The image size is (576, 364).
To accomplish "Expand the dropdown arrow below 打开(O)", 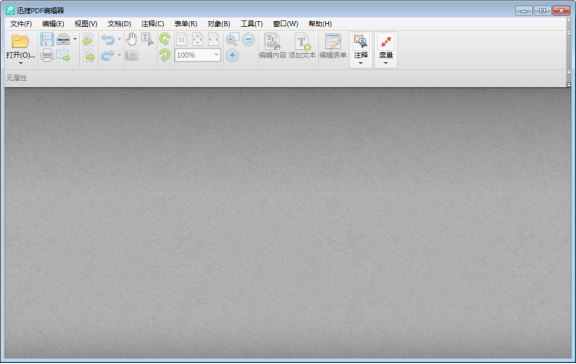I will [x=21, y=63].
